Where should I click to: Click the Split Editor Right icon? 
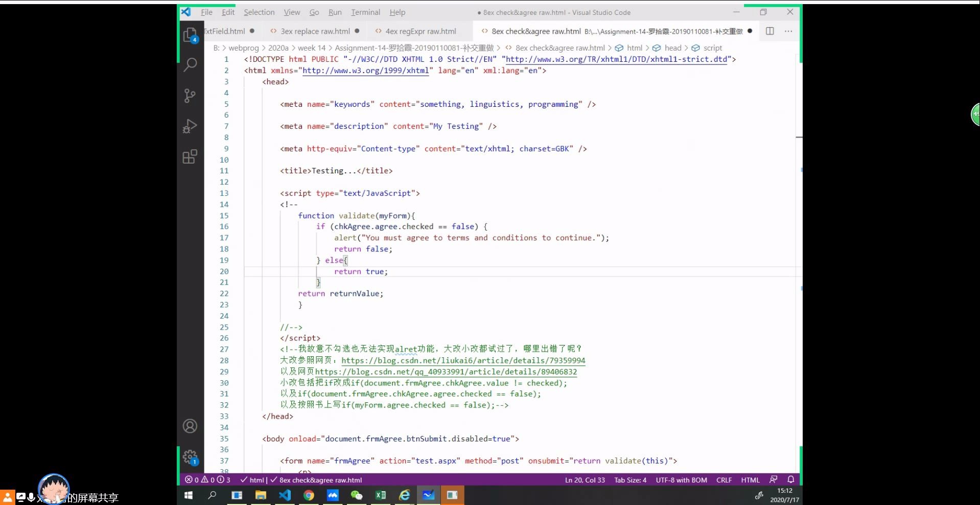(770, 31)
